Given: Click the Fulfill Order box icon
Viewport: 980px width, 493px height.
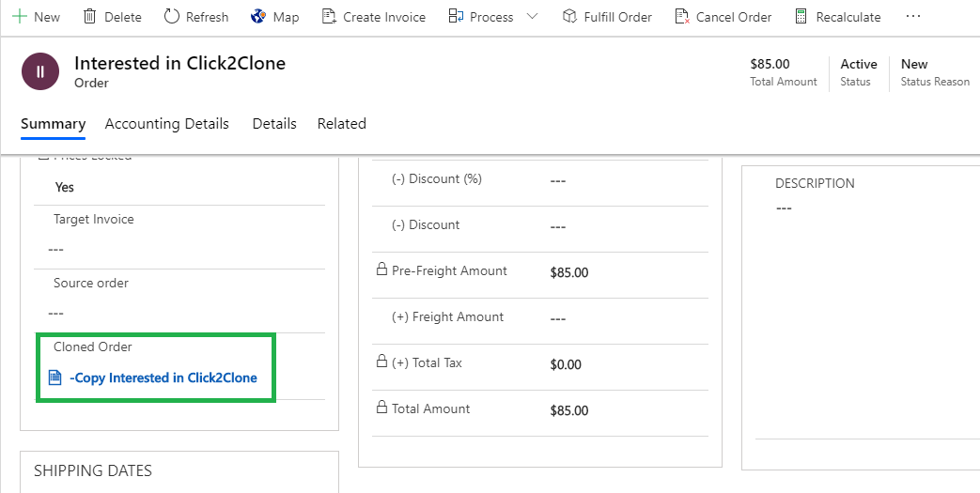Looking at the screenshot, I should 569,17.
